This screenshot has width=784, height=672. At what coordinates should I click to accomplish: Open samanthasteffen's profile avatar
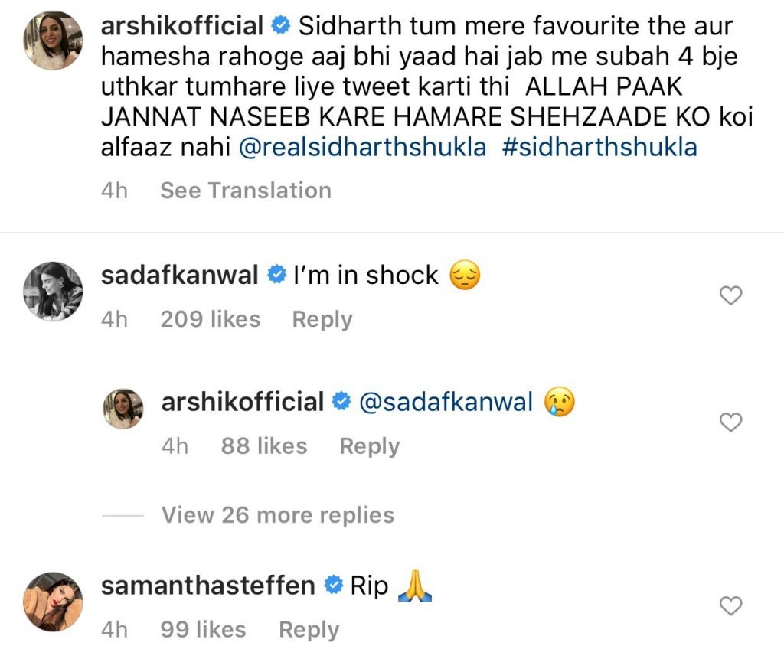point(52,602)
